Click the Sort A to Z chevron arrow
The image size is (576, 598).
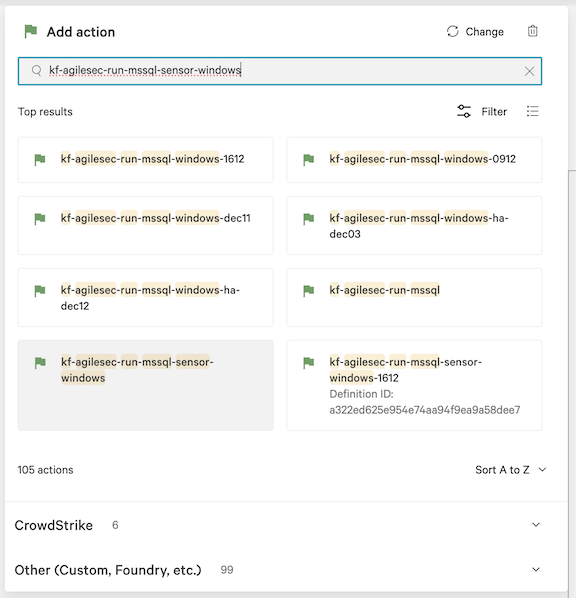(542, 470)
